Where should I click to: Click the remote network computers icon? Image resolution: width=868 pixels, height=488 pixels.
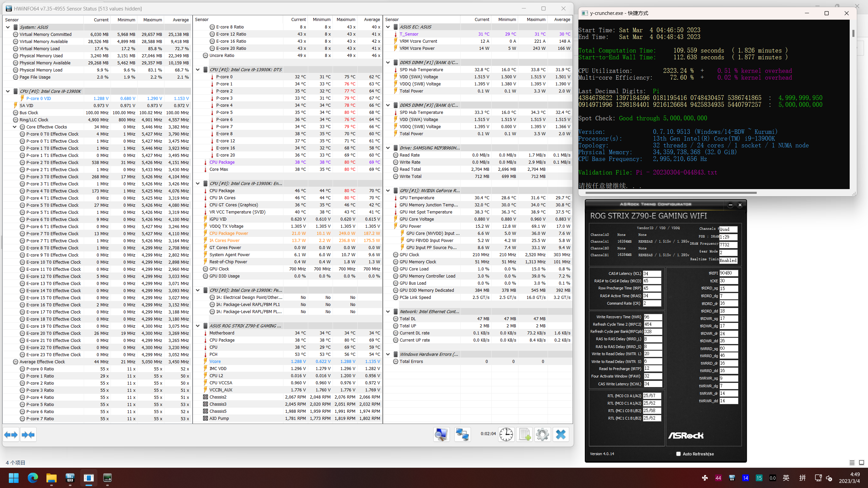coord(462,434)
